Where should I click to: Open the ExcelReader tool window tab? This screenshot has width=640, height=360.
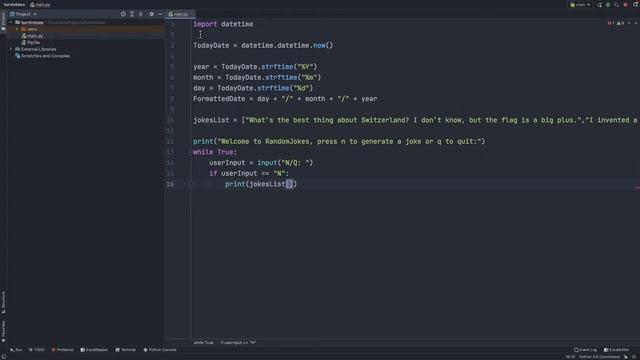pos(94,350)
